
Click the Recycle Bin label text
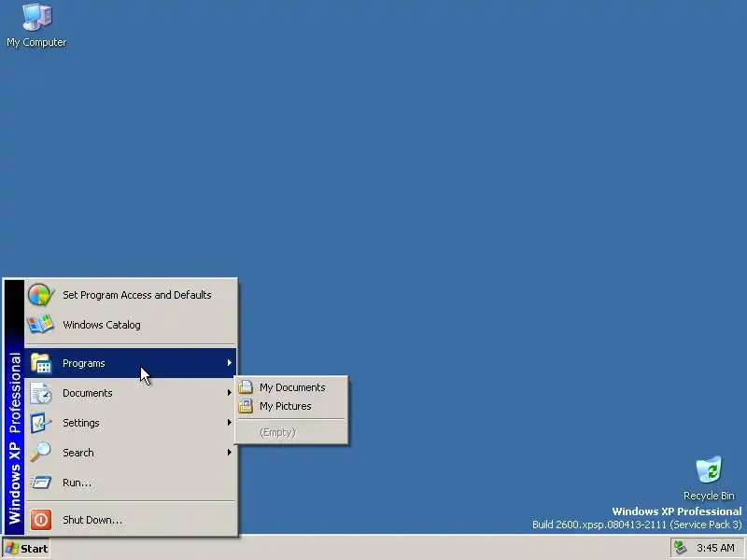pos(709,496)
